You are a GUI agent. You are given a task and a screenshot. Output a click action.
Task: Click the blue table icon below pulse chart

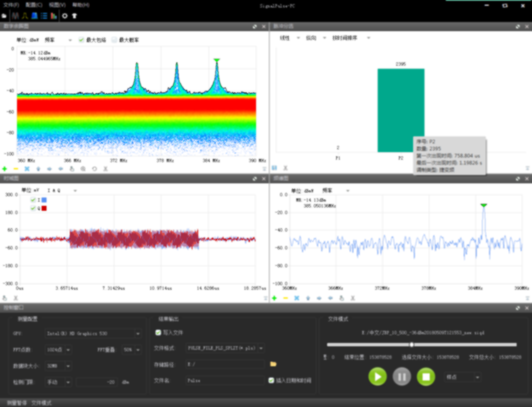[274, 168]
